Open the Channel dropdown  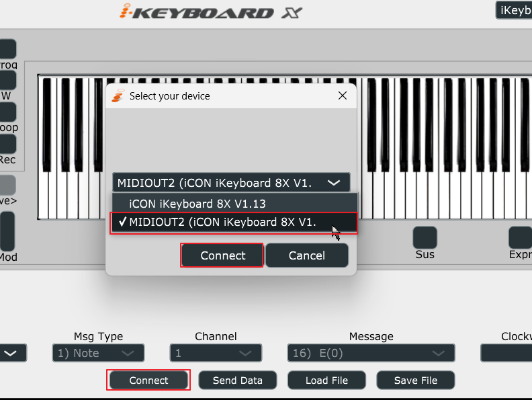[216, 353]
